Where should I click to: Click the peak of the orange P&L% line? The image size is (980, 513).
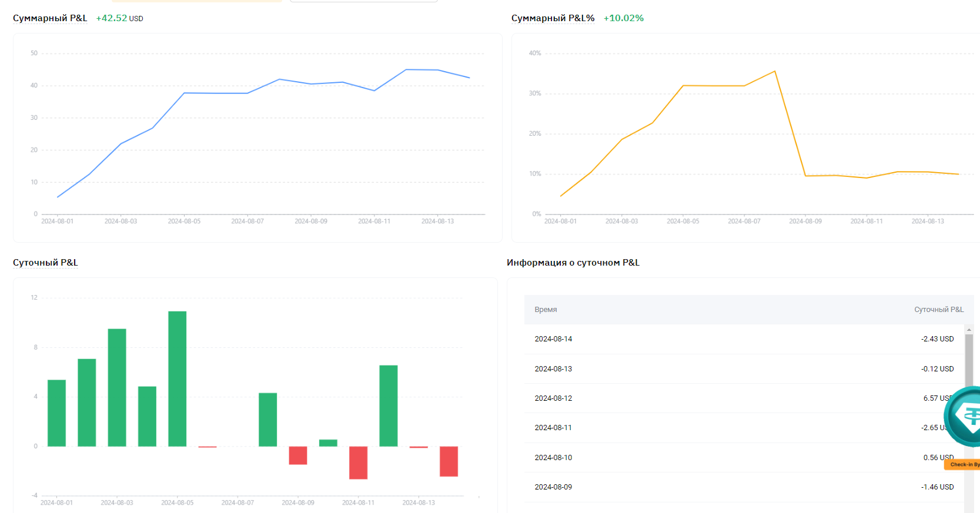(x=775, y=72)
